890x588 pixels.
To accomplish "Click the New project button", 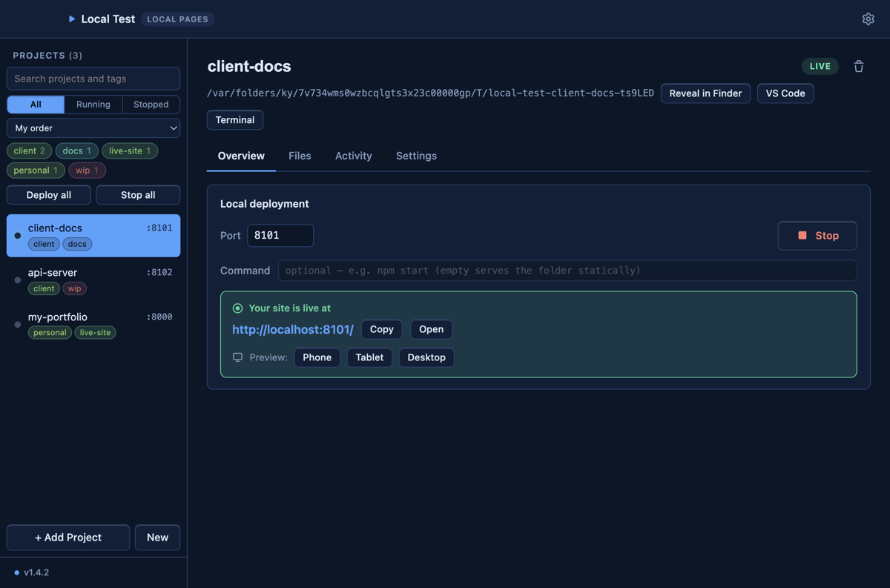I will click(x=157, y=538).
